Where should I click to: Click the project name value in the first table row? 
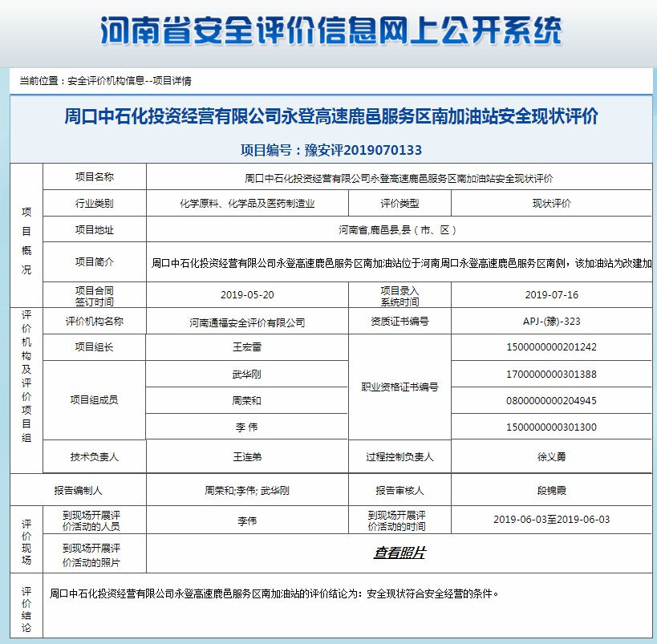click(x=399, y=179)
